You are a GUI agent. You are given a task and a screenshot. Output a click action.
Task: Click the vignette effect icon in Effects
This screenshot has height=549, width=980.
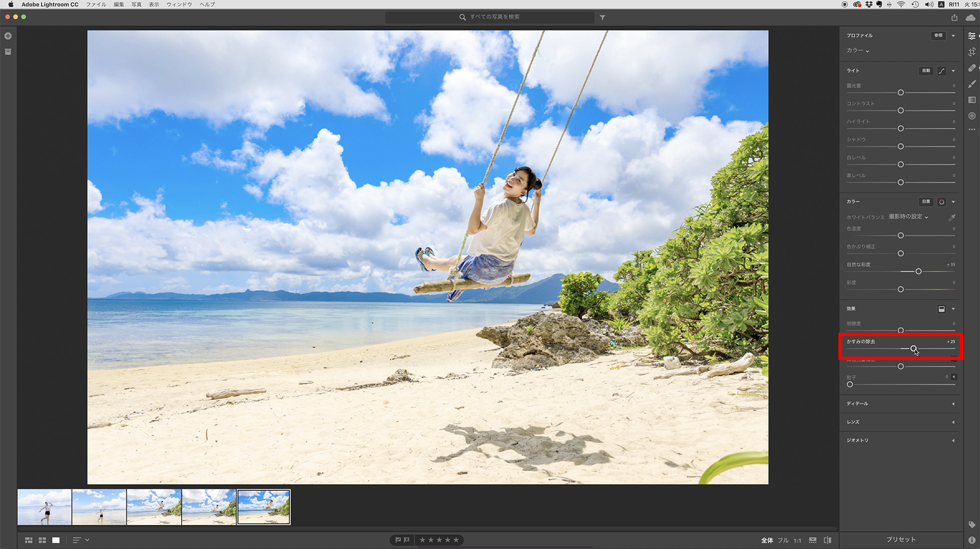941,309
